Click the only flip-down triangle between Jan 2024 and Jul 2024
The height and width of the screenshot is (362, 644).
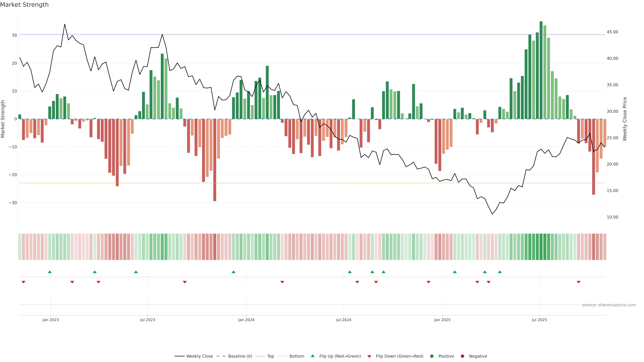(282, 282)
